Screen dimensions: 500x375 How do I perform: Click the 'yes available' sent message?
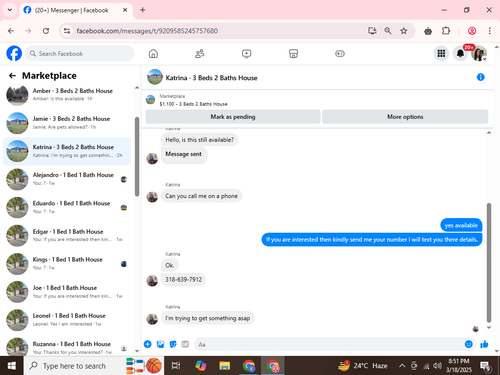tap(461, 225)
